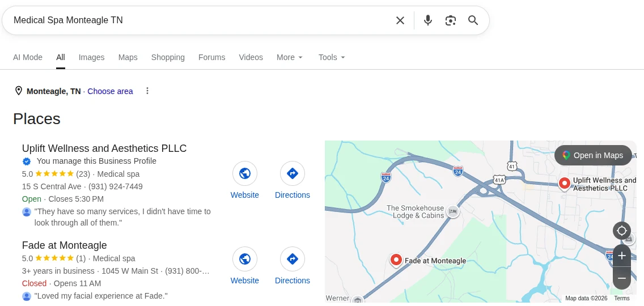Open Fade at Monteagle listing title
This screenshot has height=306, width=644.
pos(65,245)
